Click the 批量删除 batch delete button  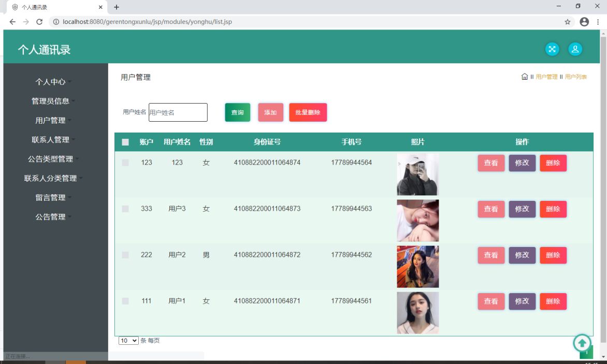click(308, 112)
